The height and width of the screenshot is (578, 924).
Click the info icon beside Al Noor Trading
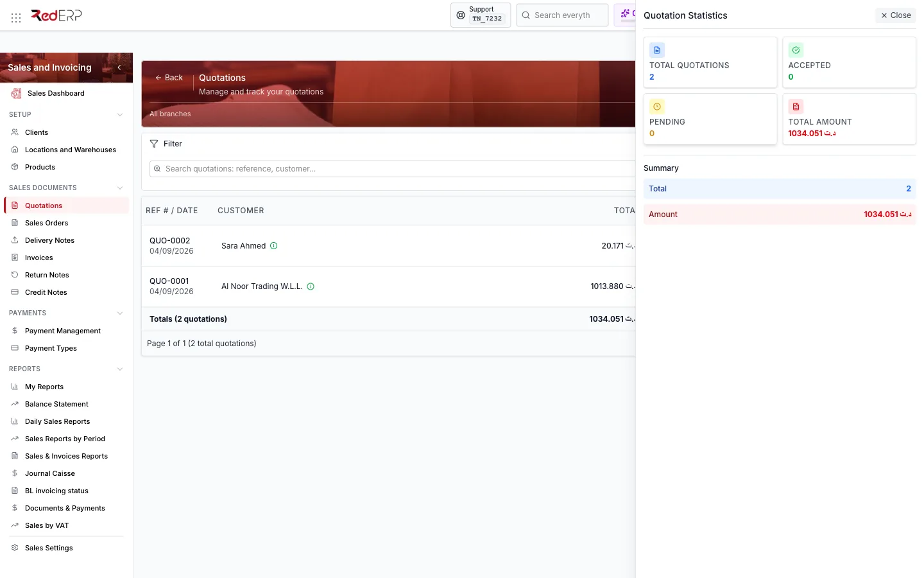pos(311,286)
